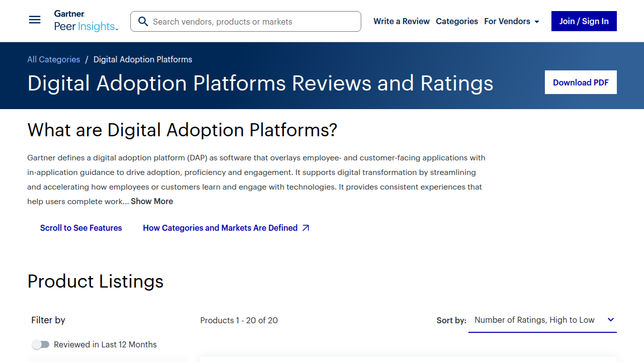
Task: Focus the vendor search input field
Action: (x=246, y=22)
